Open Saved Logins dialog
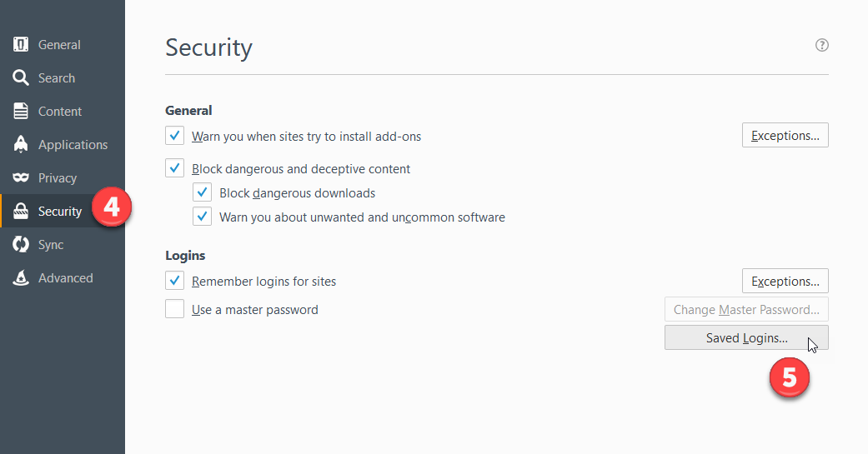This screenshot has width=868, height=454. [746, 338]
